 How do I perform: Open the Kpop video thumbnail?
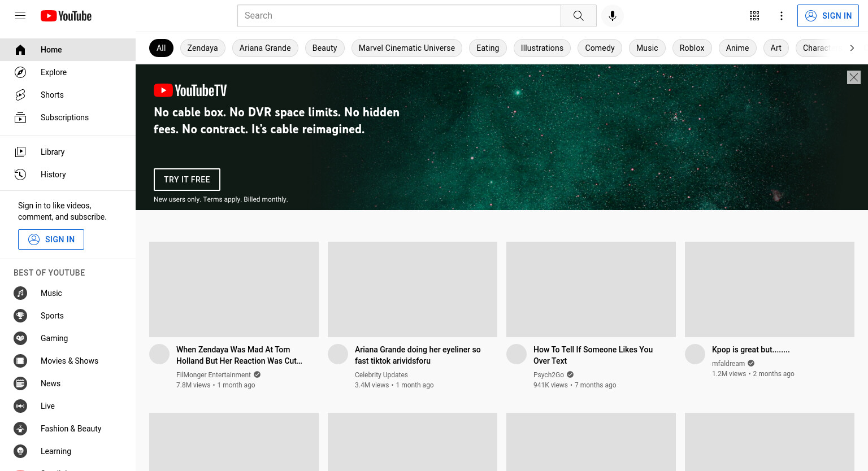click(x=770, y=289)
